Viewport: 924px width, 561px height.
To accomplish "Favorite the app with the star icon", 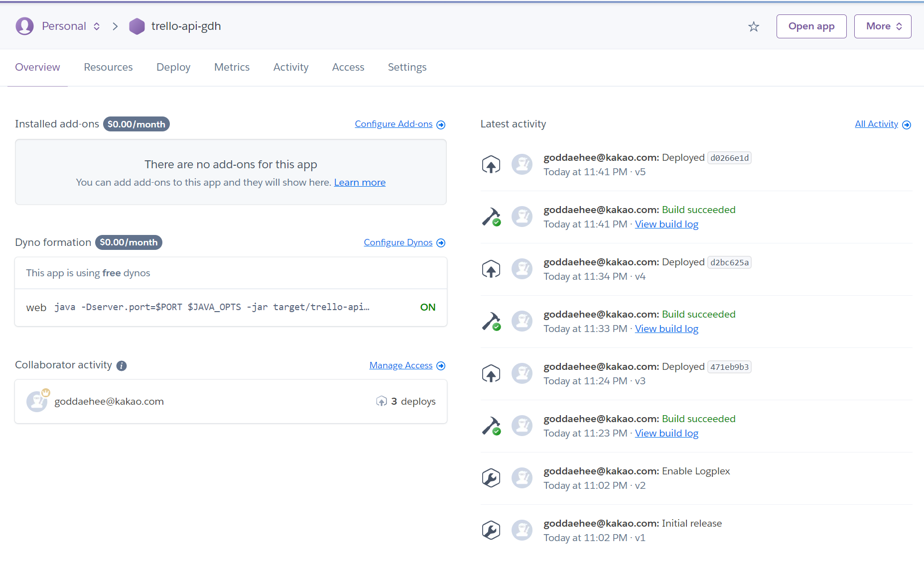I will tap(754, 26).
